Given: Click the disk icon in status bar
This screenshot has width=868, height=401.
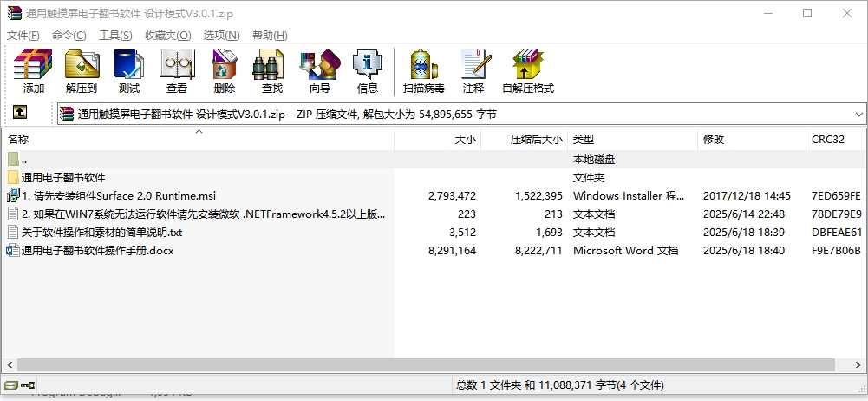Looking at the screenshot, I should click(x=10, y=385).
